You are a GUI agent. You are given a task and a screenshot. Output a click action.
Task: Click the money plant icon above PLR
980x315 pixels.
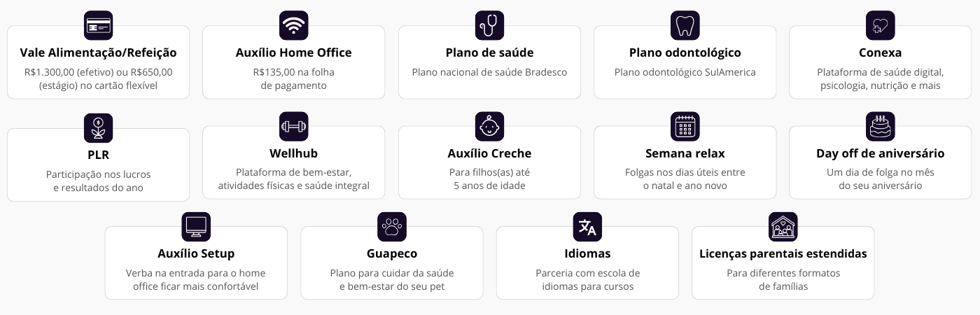click(x=98, y=127)
